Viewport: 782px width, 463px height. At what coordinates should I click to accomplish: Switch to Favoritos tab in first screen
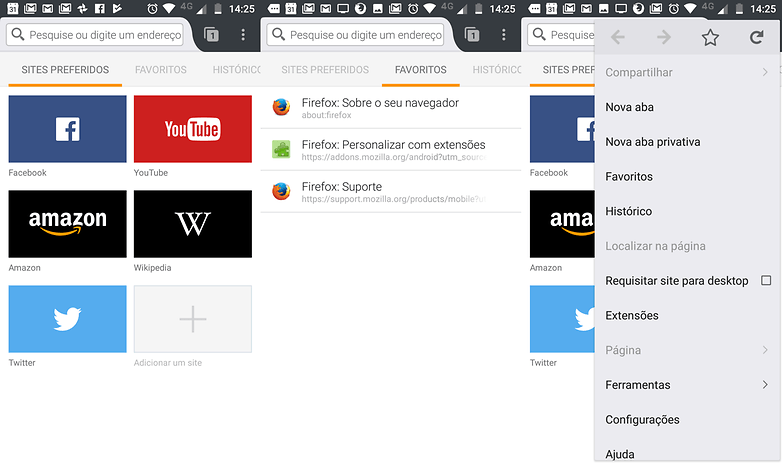(x=161, y=70)
